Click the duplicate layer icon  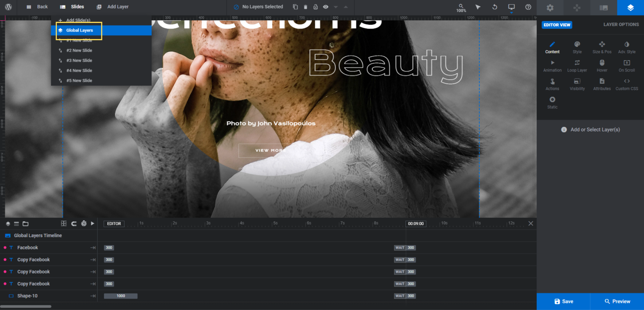coord(295,7)
